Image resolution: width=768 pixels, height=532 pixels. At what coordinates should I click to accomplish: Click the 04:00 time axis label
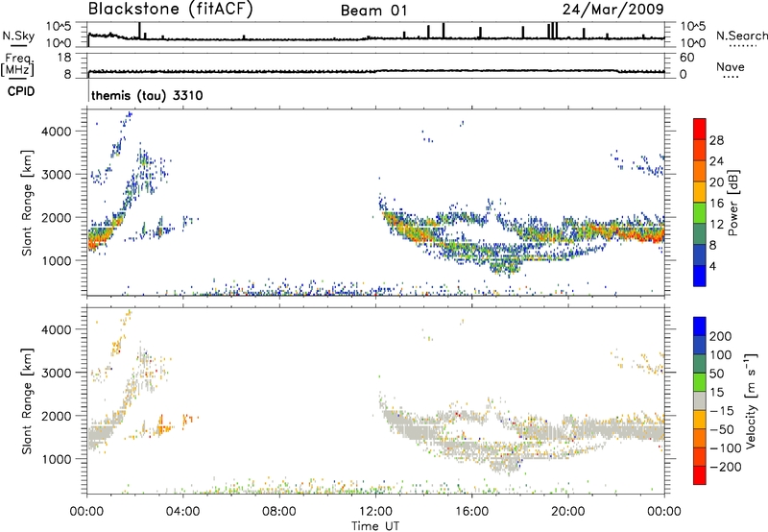(x=182, y=512)
